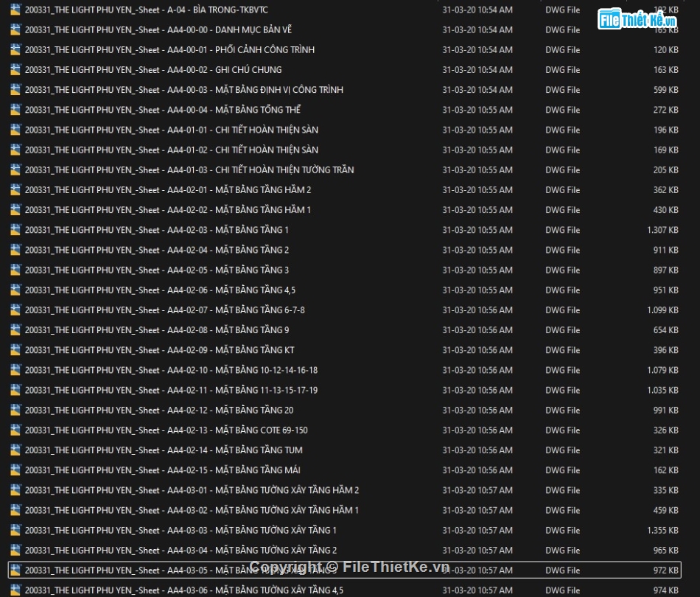Select the icon for AA4-02-13 MẶT BẰNG COTE 69-150
Viewport: 700px width, 597px height.
[x=15, y=430]
